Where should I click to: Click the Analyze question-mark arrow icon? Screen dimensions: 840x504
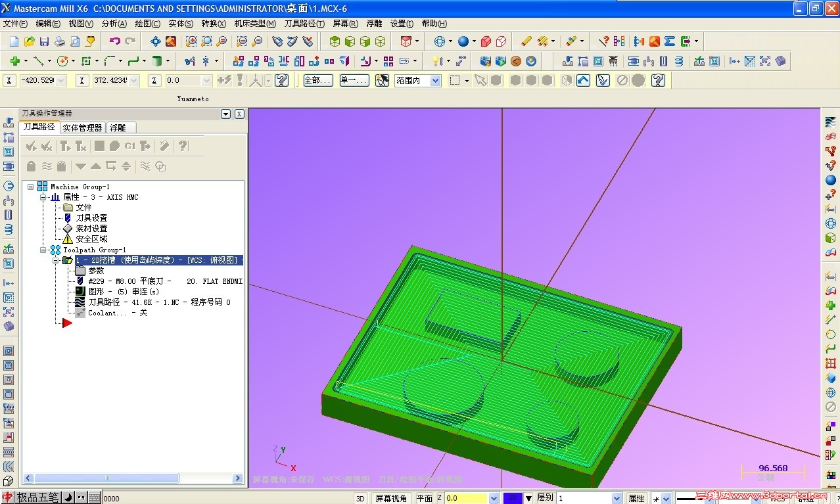(603, 41)
